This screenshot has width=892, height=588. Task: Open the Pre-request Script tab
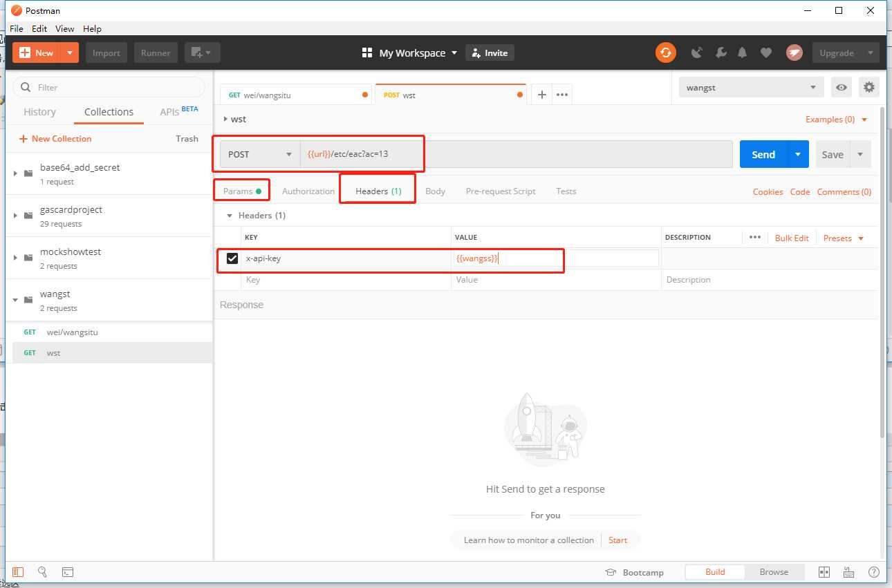pyautogui.click(x=501, y=191)
